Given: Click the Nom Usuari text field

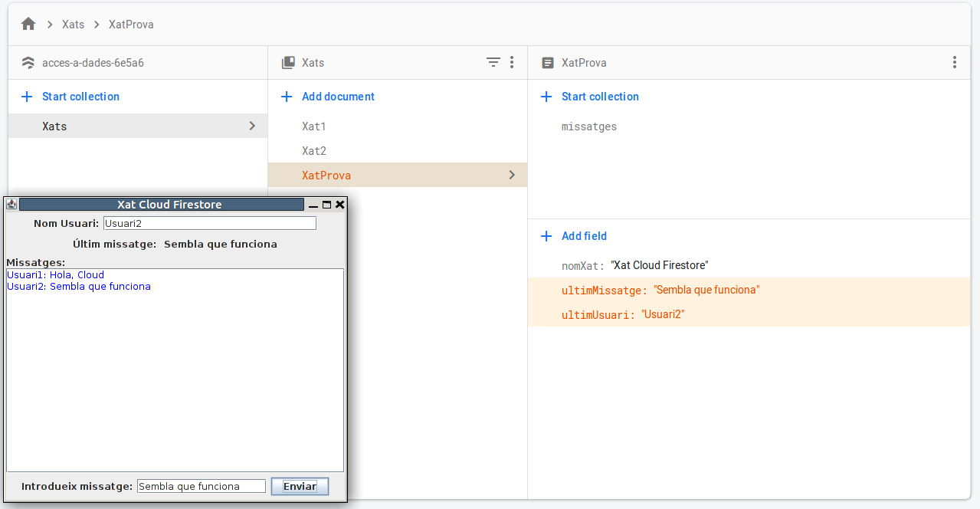Looking at the screenshot, I should point(209,223).
